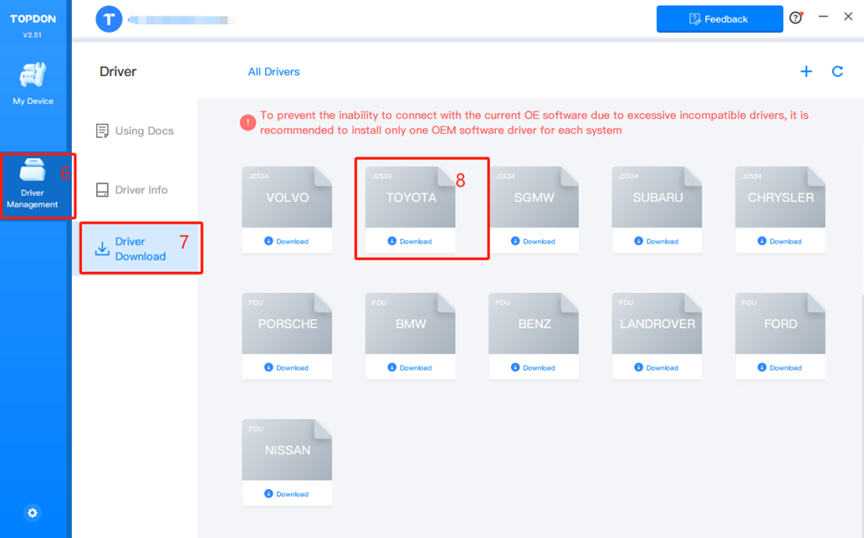Screen dimensions: 864x538
Task: Download the BENZ driver
Action: [533, 367]
